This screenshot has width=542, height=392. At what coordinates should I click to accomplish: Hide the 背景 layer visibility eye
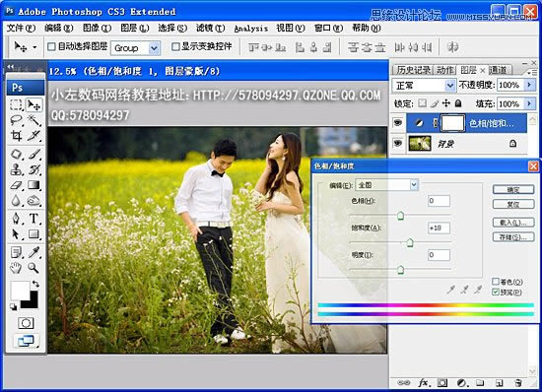pos(398,143)
